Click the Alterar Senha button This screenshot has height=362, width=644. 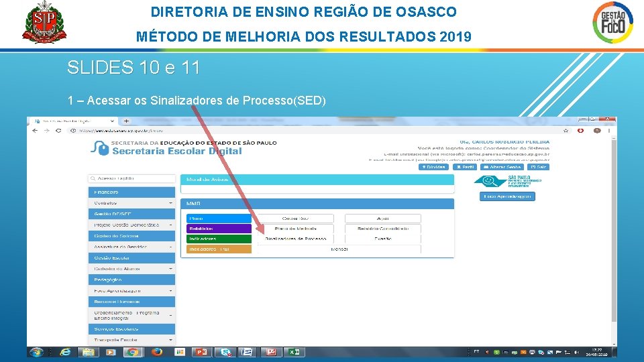click(x=502, y=167)
